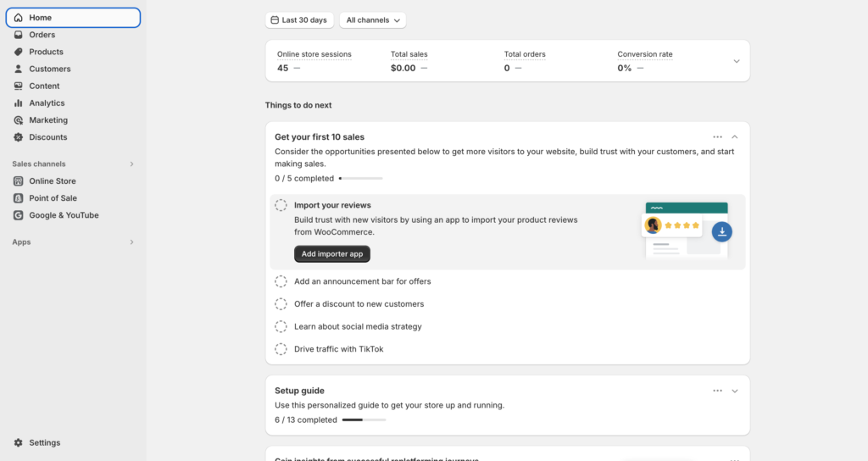Click the Content media icon
The width and height of the screenshot is (868, 461).
tap(19, 86)
